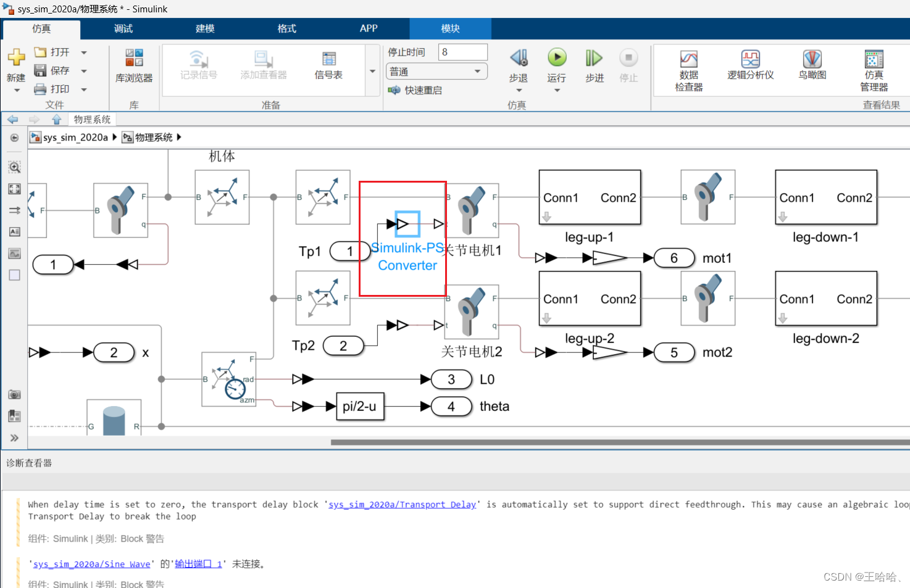Click the New model icon
Viewport: 910px width, 588px height.
coord(16,57)
